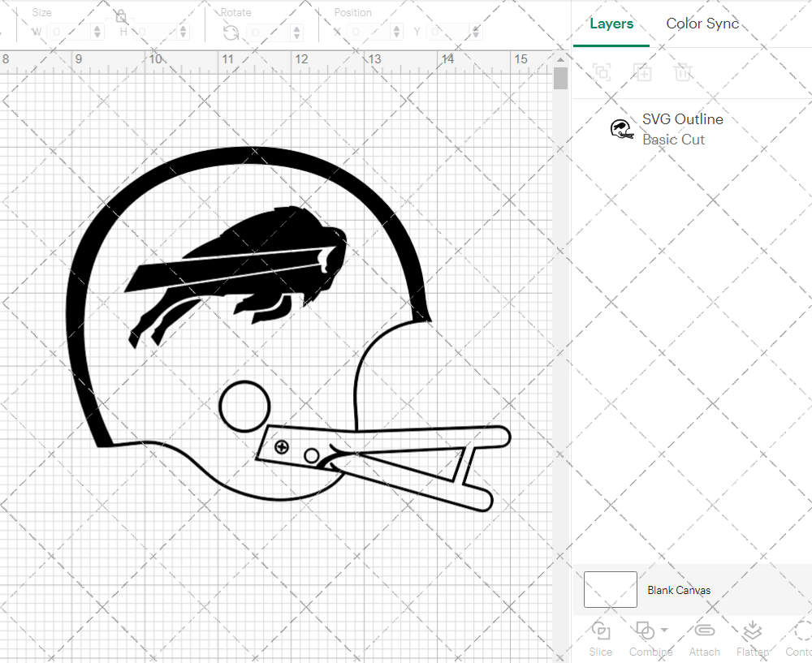
Task: Click the Flatten tool icon
Action: tap(753, 631)
